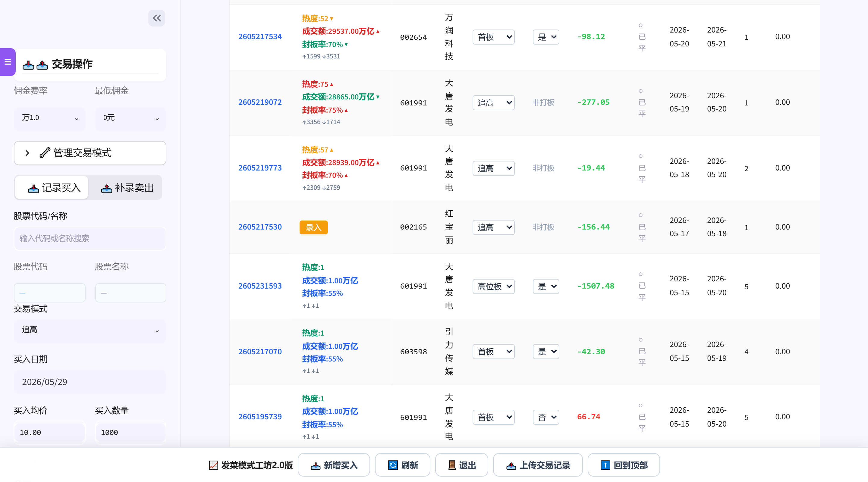Click profit value -156.44
Viewport: 868px width, 482px height.
pyautogui.click(x=593, y=227)
